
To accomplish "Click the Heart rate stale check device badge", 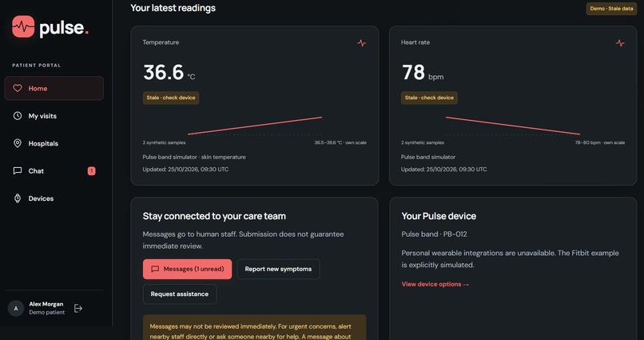I will pyautogui.click(x=429, y=98).
